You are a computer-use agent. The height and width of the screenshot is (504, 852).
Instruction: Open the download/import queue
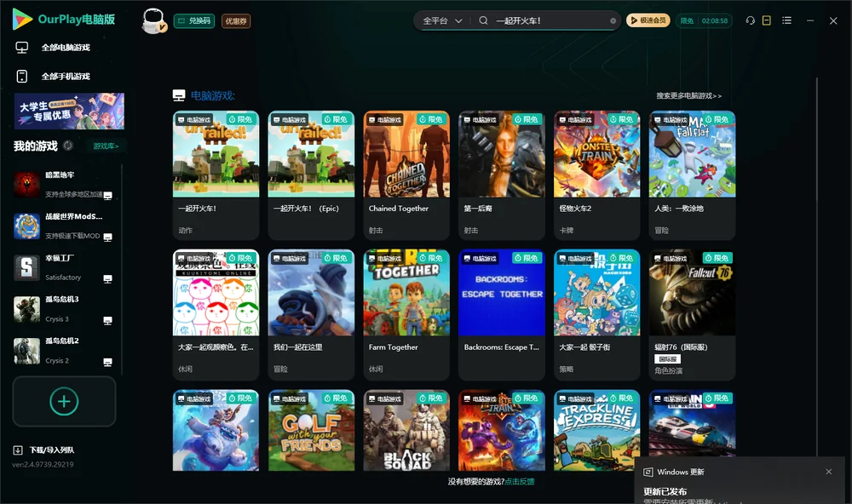pos(44,450)
